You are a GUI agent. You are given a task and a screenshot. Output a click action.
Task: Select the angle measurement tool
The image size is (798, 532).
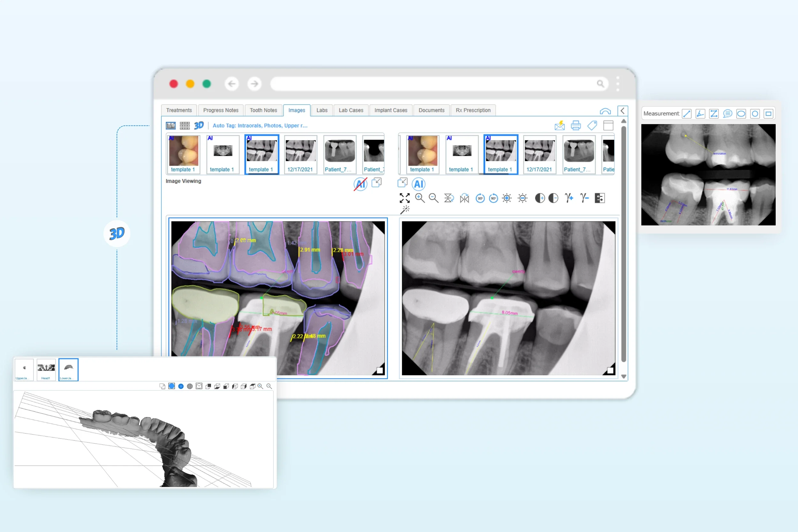click(700, 114)
